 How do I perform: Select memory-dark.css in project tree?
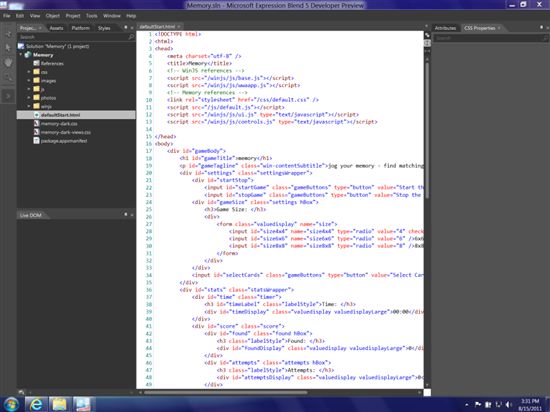point(59,123)
